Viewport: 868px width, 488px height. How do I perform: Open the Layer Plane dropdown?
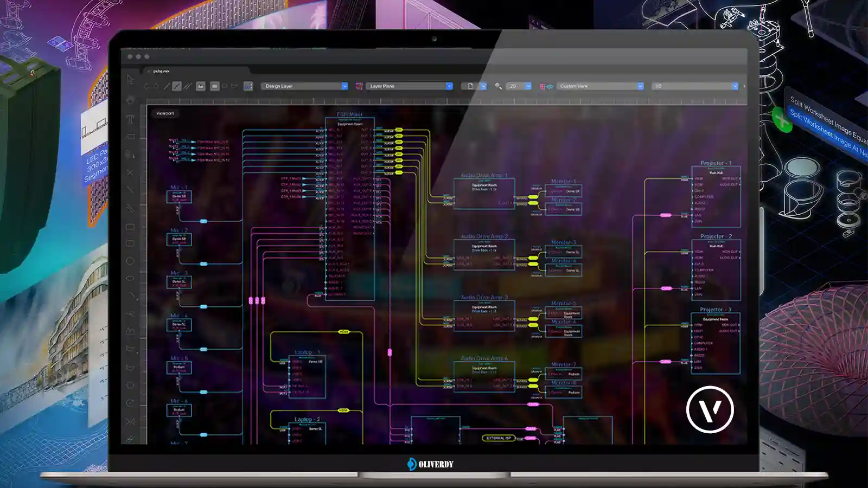[410, 86]
